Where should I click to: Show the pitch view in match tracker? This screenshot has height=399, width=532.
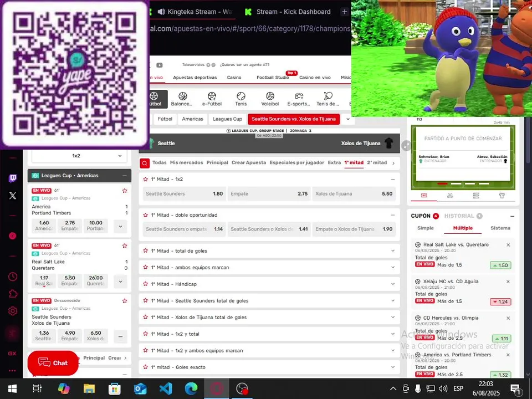424,196
